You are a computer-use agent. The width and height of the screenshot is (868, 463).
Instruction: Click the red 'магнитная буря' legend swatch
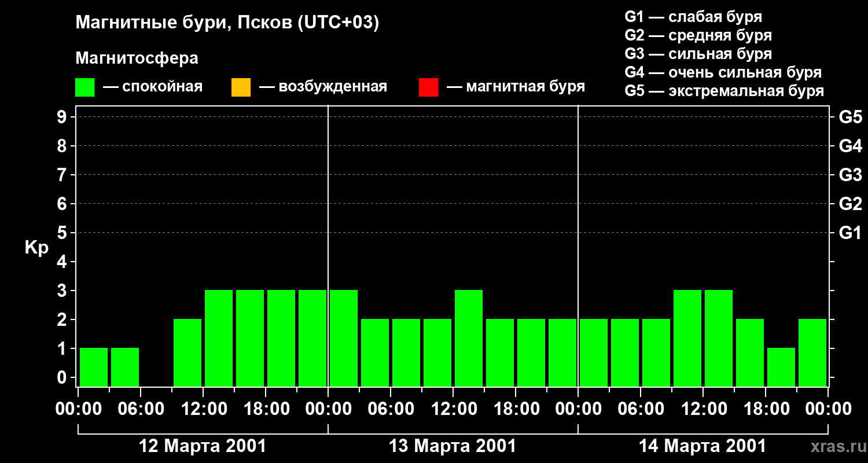[x=428, y=87]
